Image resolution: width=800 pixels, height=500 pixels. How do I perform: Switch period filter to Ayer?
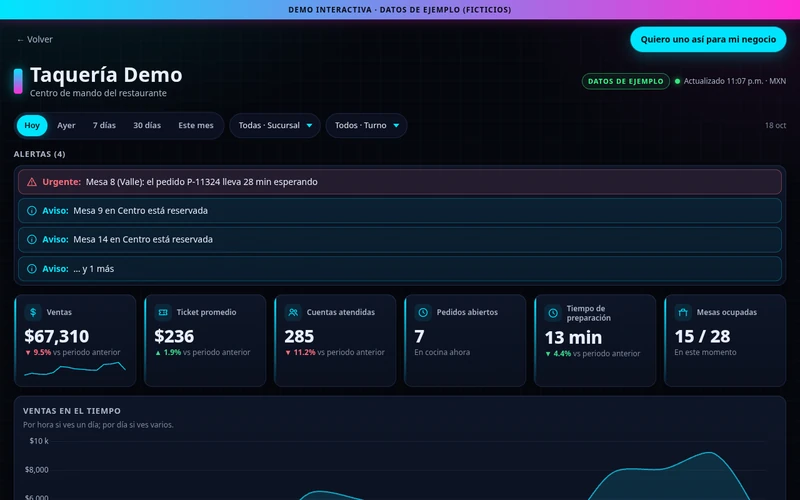click(66, 126)
